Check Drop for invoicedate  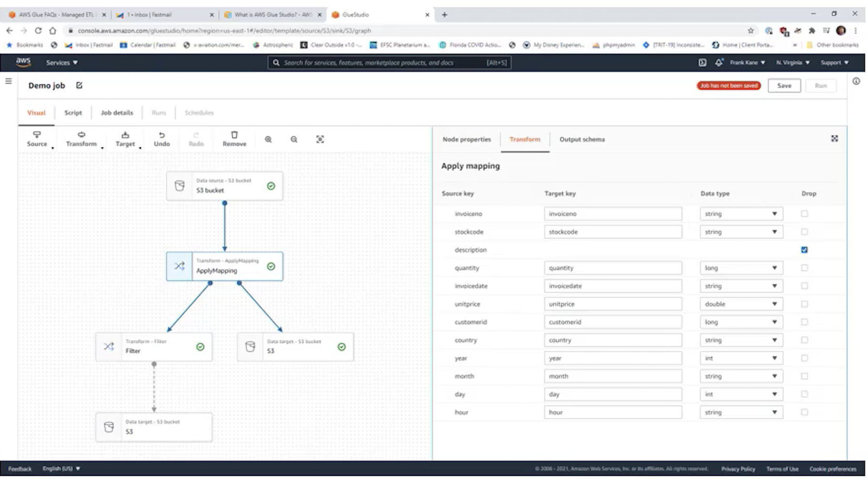pos(804,286)
